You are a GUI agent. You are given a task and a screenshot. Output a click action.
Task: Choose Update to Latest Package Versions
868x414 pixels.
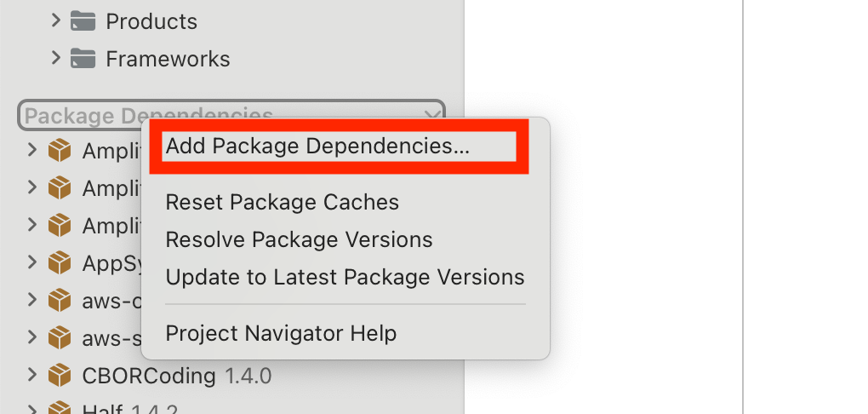click(x=345, y=277)
